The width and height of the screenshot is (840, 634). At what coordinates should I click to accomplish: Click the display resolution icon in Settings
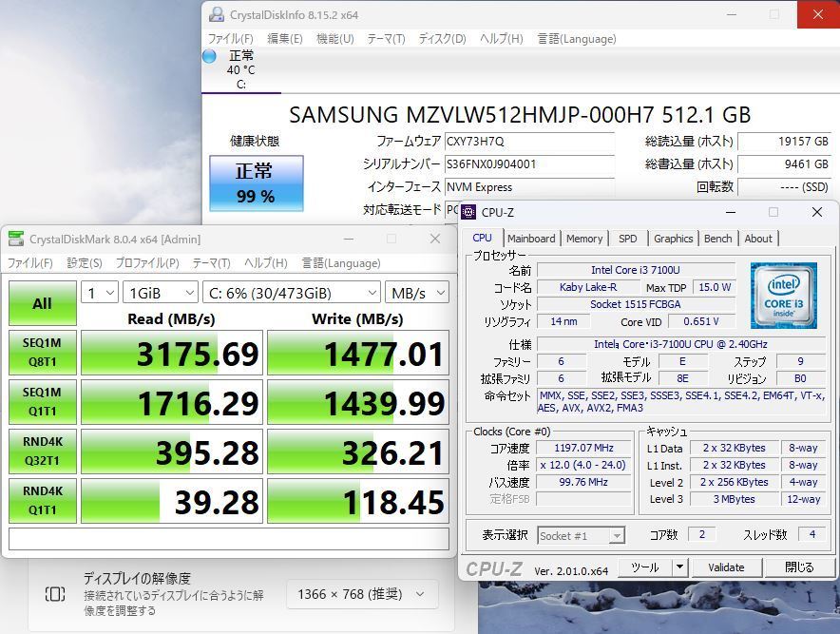click(x=55, y=594)
